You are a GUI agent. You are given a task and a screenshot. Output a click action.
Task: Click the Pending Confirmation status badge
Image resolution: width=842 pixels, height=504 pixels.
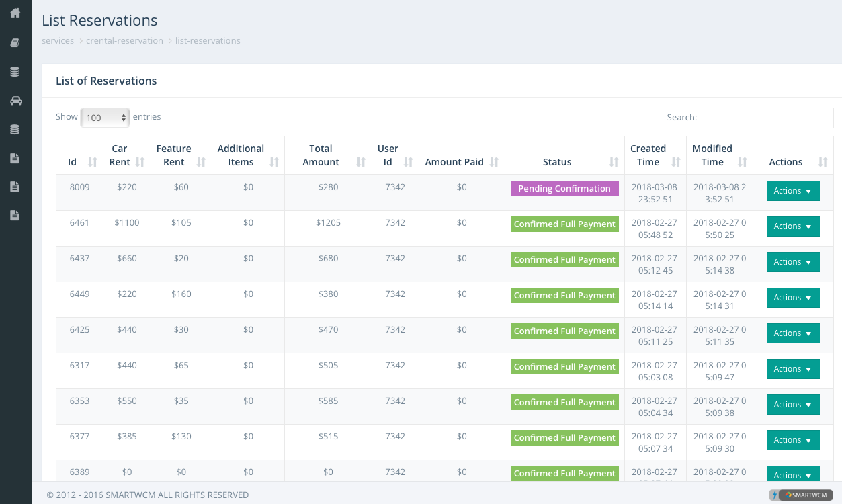pos(564,189)
